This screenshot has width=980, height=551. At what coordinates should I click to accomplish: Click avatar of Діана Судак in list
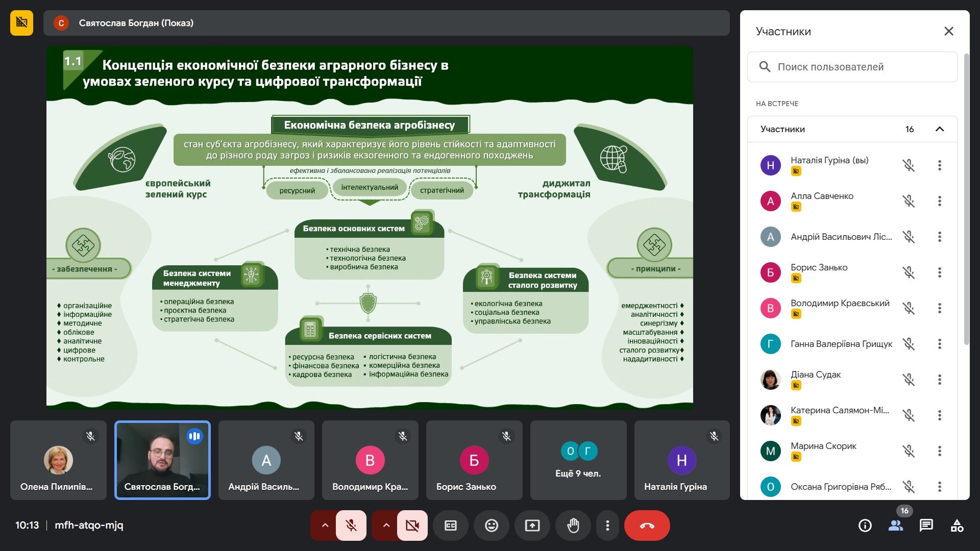[x=771, y=380]
